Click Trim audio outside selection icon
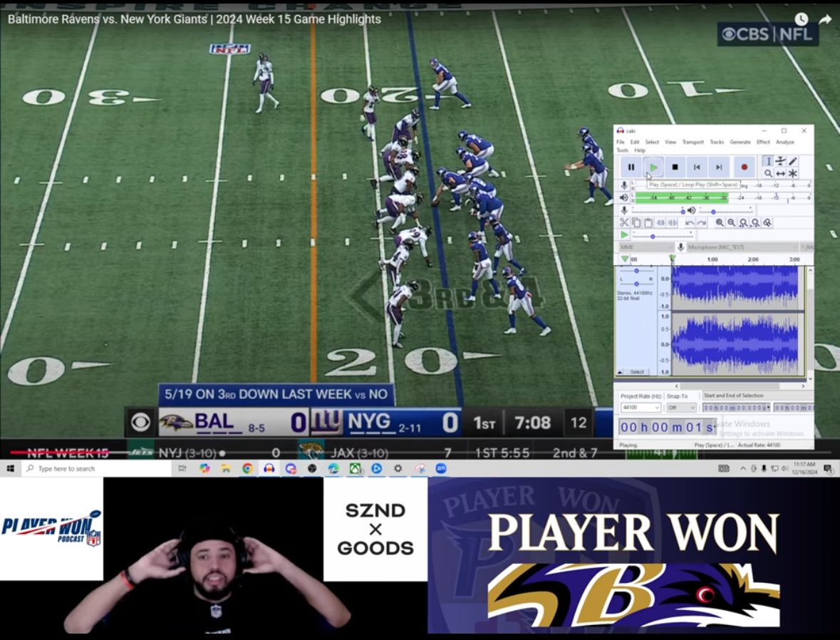The width and height of the screenshot is (840, 640). [x=660, y=222]
